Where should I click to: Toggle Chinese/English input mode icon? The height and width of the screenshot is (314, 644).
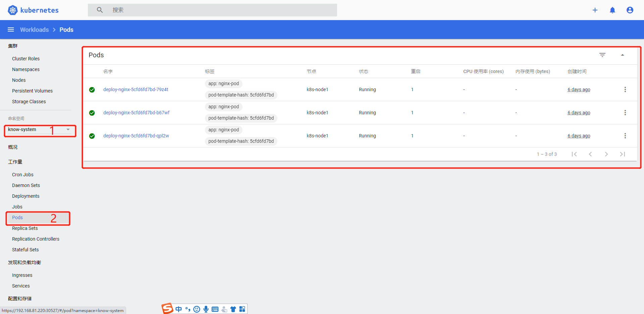point(178,309)
